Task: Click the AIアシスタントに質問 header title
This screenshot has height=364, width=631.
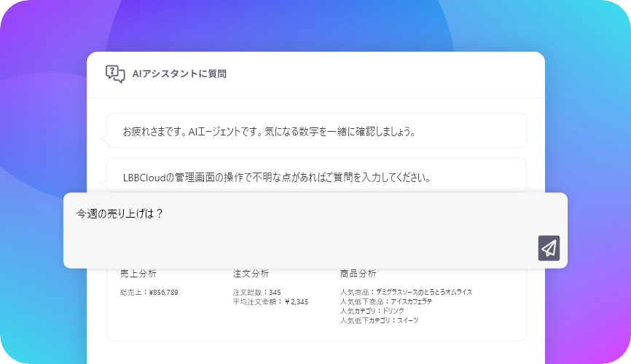Action: click(x=179, y=74)
